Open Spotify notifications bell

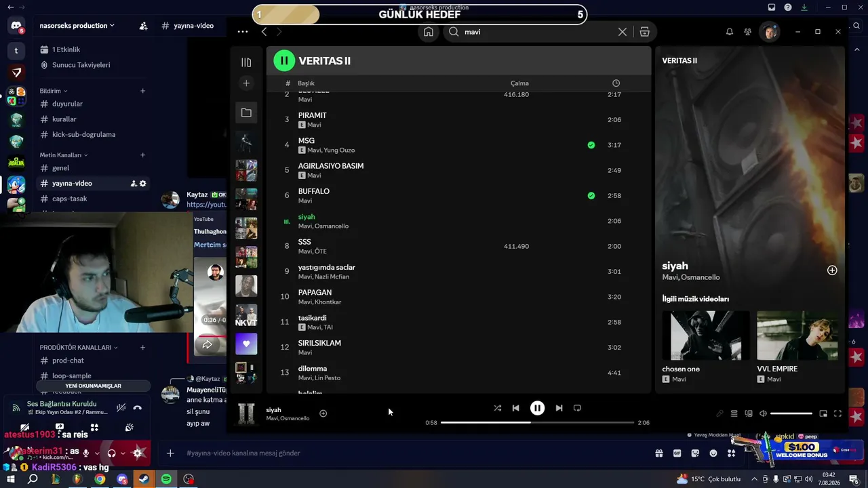click(730, 32)
